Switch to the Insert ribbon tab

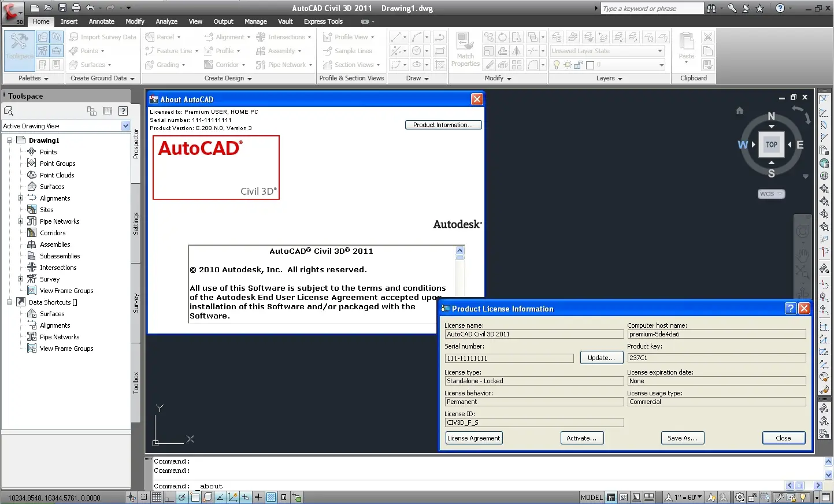[69, 21]
